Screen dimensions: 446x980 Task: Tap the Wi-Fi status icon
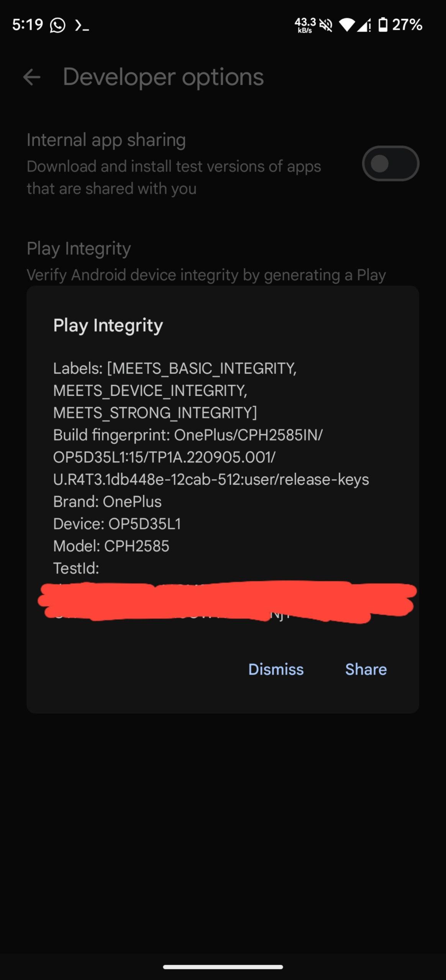(347, 25)
